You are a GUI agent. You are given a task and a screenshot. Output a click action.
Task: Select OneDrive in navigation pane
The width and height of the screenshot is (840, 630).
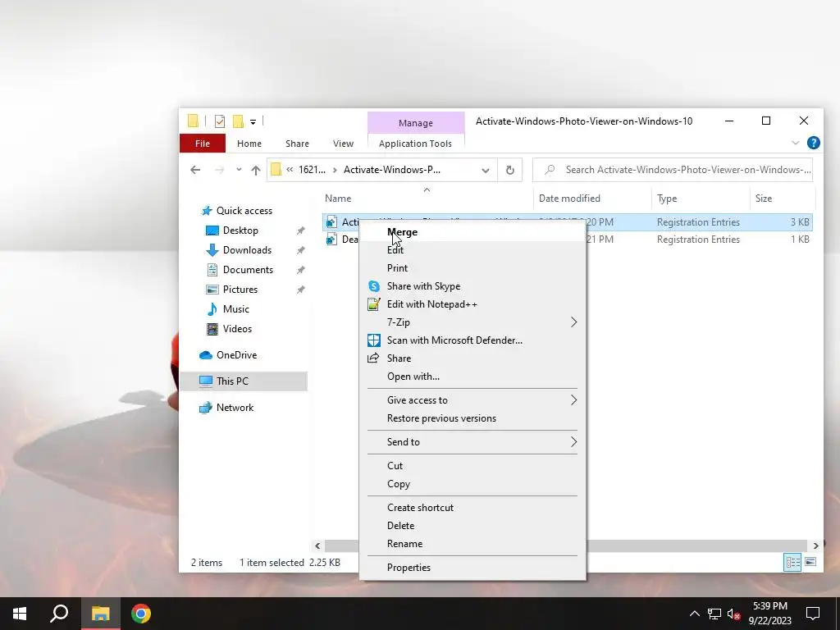pyautogui.click(x=236, y=355)
